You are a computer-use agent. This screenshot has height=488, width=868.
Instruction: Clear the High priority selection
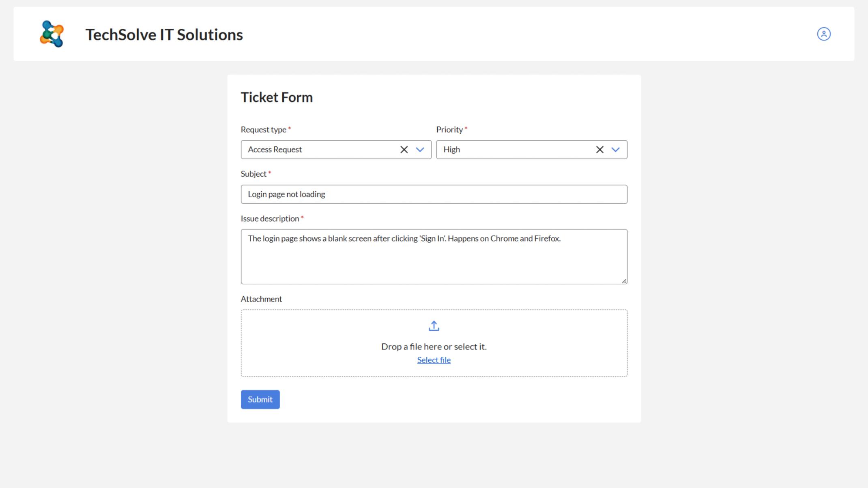[599, 150]
